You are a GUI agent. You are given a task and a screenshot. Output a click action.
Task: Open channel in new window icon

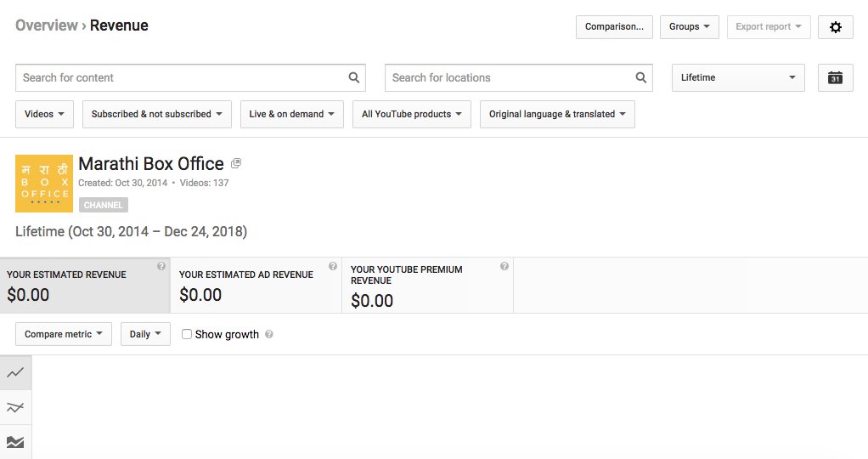(x=236, y=163)
